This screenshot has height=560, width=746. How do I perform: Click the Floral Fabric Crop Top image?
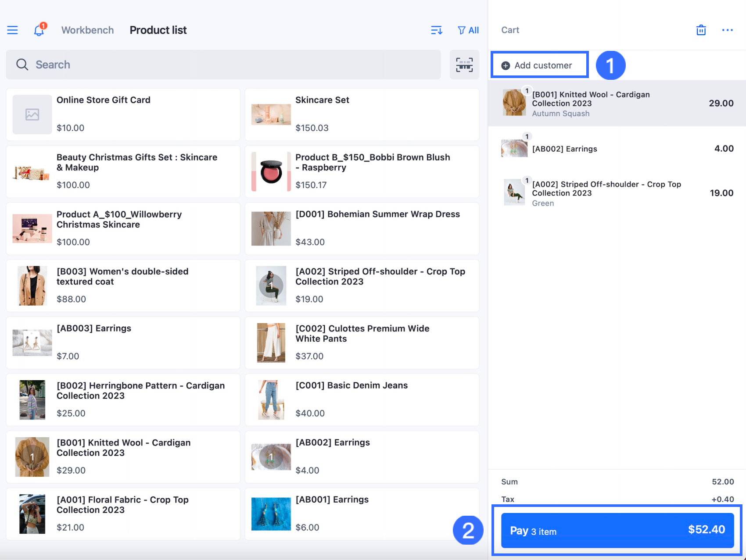pos(32,514)
